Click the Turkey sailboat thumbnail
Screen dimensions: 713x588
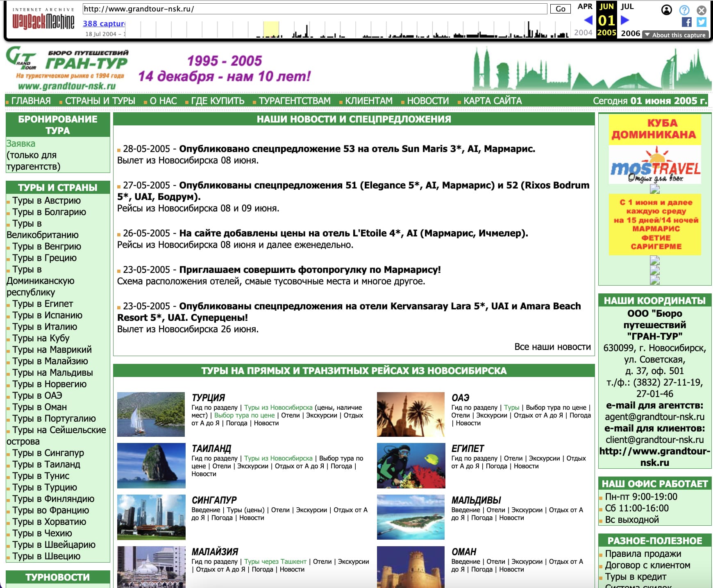click(x=151, y=414)
